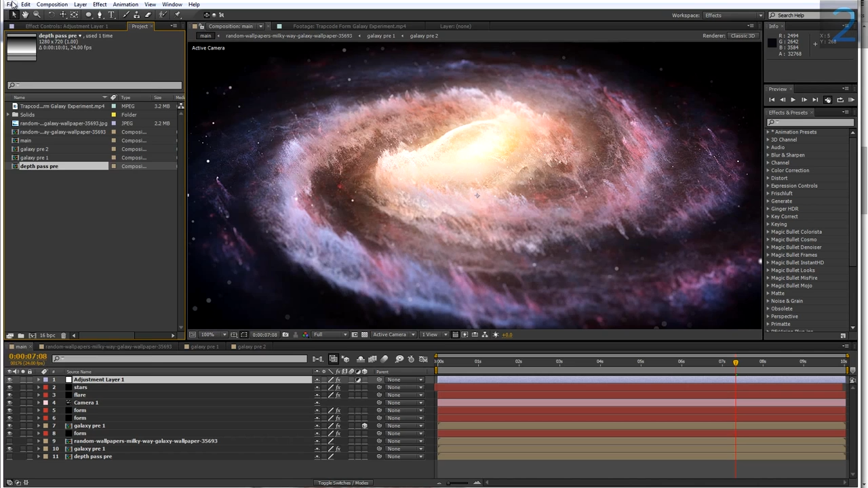This screenshot has height=488, width=868.
Task: Select the Selection arrow tool
Action: tap(14, 15)
